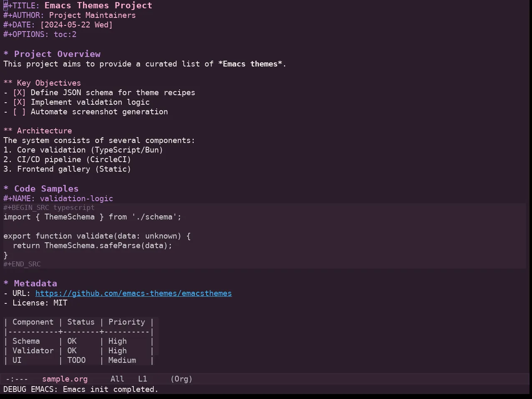Click the #+END_SRC line
This screenshot has width=532, height=399.
pos(22,264)
